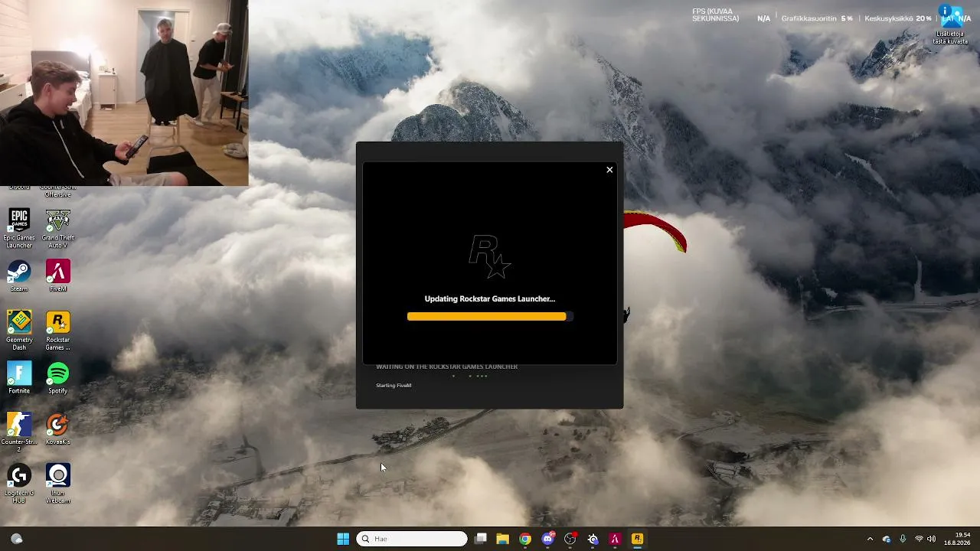Select the FiveM desktop icon
Image resolution: width=980 pixels, height=551 pixels.
pyautogui.click(x=57, y=276)
